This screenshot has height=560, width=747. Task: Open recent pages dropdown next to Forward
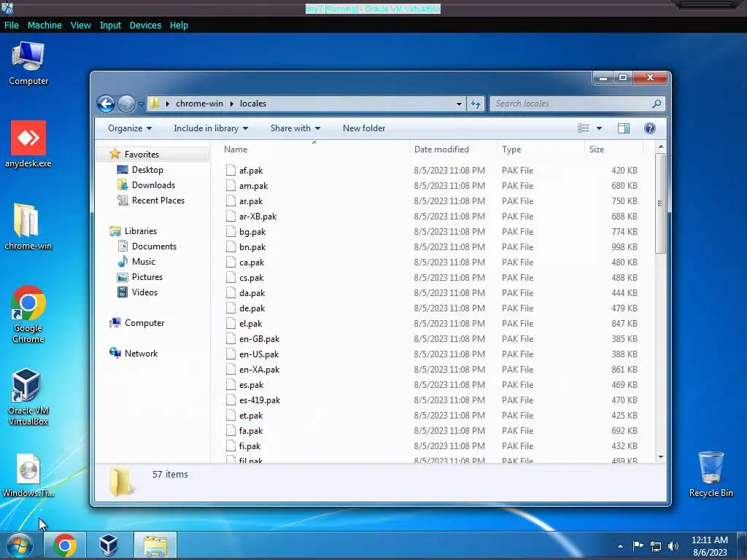[141, 104]
